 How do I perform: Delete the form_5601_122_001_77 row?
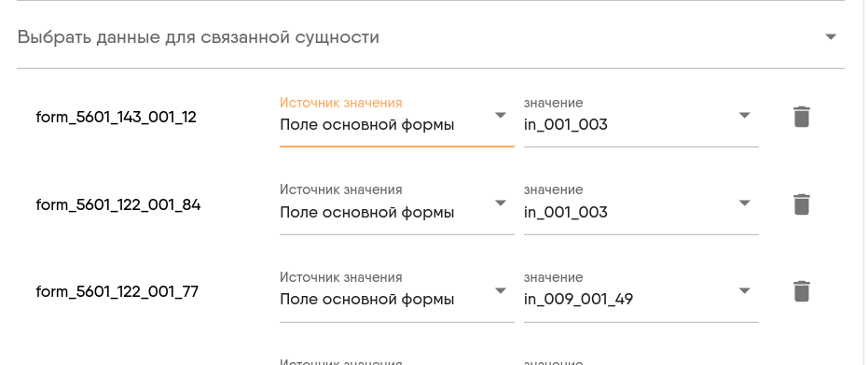(x=802, y=291)
